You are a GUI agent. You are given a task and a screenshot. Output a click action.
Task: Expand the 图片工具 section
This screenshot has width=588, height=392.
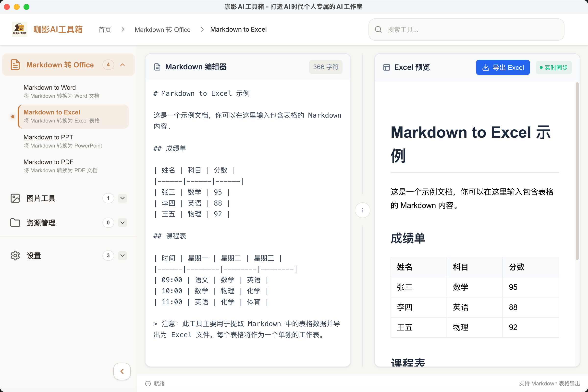[122, 198]
